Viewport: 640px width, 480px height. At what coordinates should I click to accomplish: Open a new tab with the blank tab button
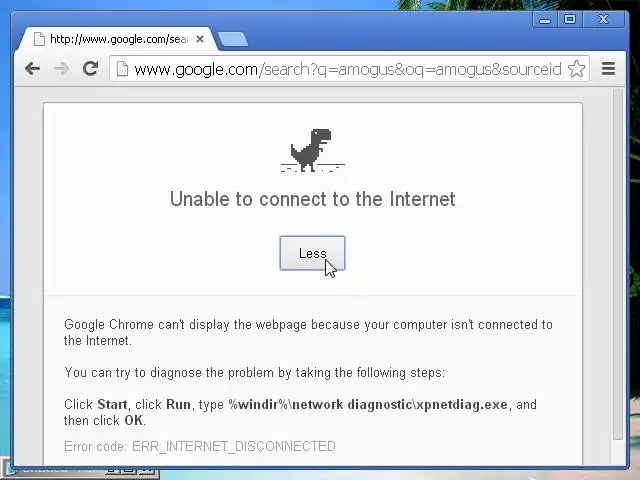tap(233, 39)
